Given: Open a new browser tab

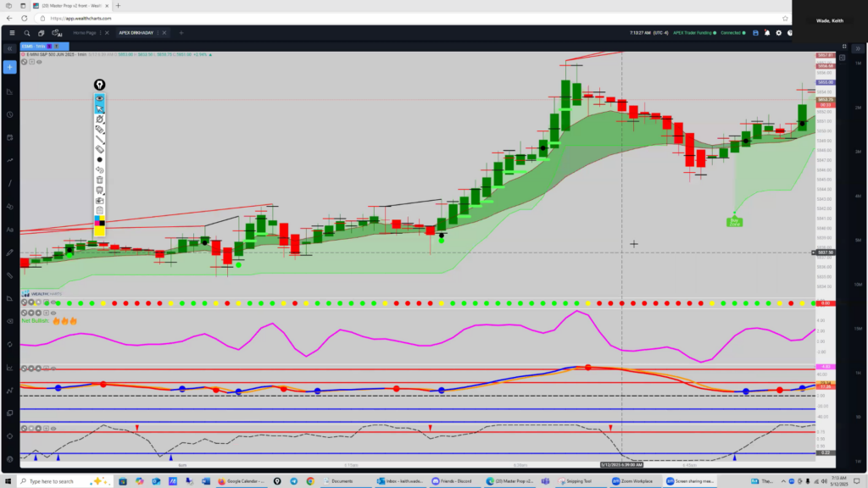Looking at the screenshot, I should click(118, 6).
